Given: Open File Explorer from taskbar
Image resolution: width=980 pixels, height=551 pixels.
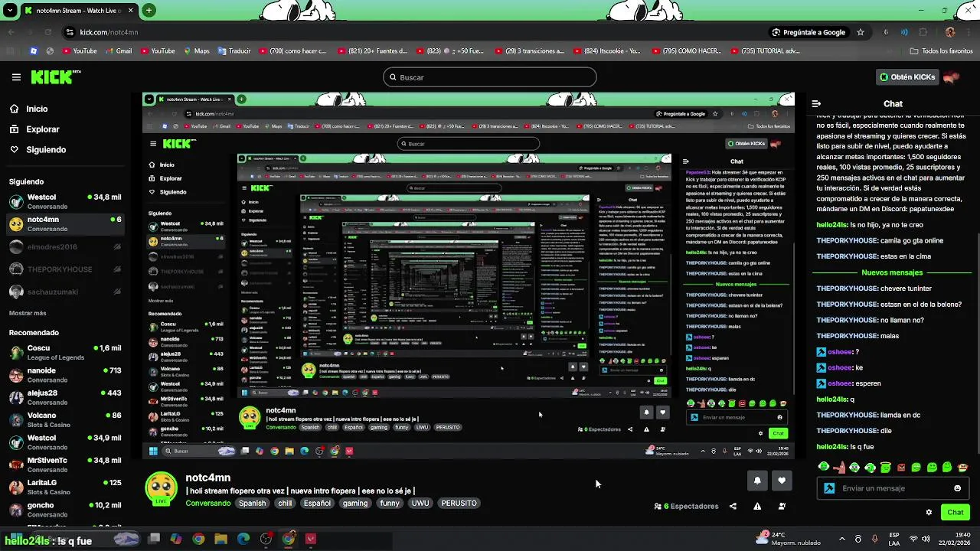Looking at the screenshot, I should coord(220,539).
